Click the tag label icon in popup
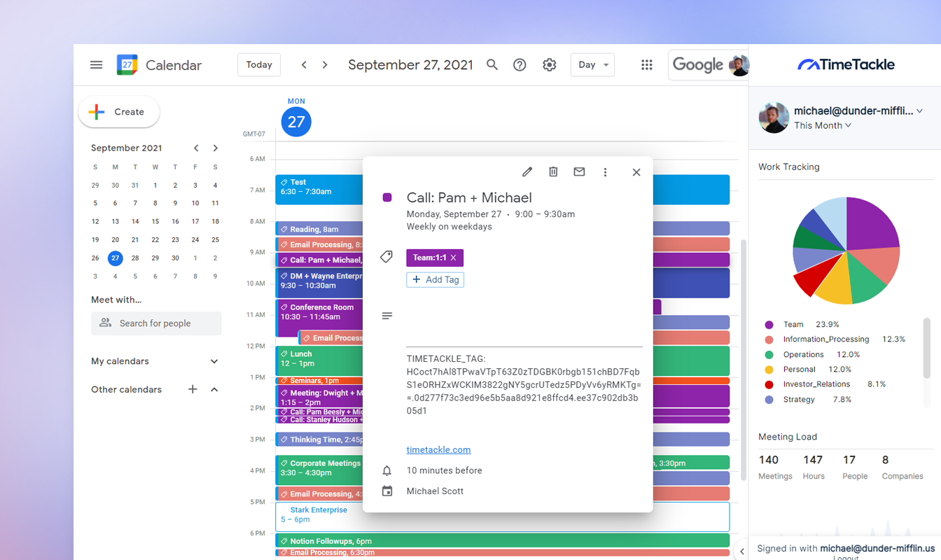The height and width of the screenshot is (560, 941). pyautogui.click(x=386, y=258)
